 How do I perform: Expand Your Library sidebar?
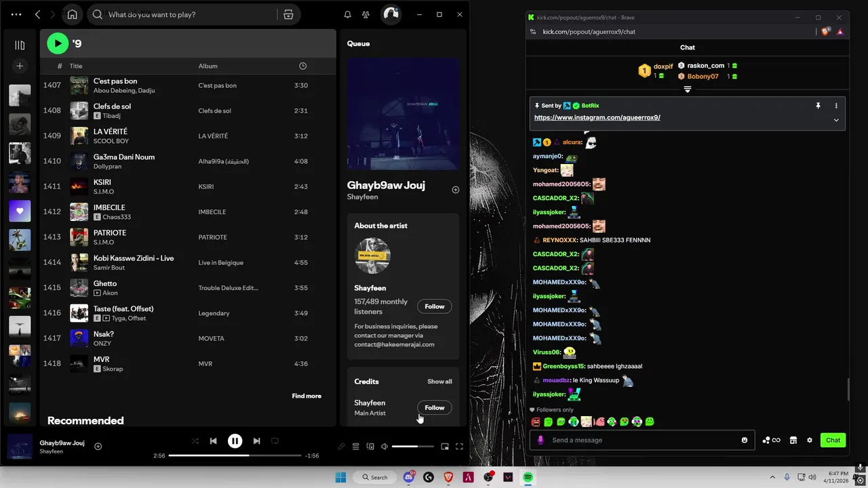(20, 45)
